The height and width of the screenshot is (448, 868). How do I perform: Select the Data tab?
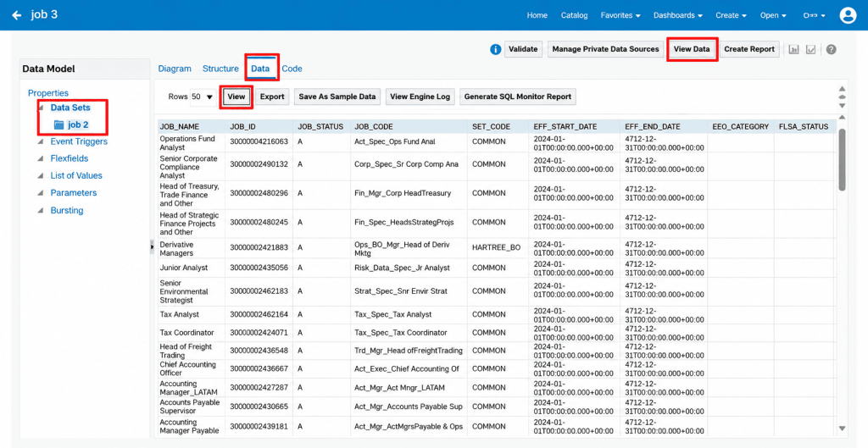(x=260, y=69)
